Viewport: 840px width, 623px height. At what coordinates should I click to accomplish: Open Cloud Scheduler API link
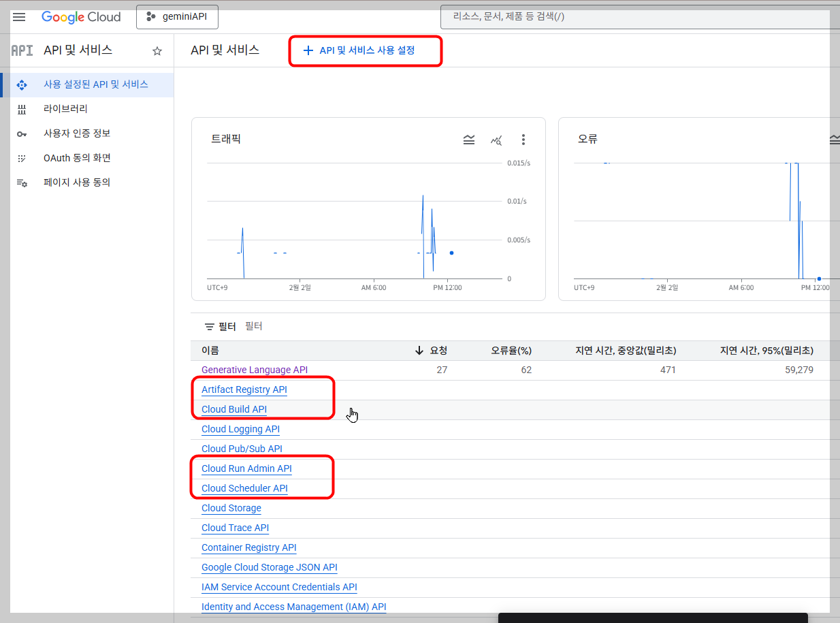click(x=244, y=488)
